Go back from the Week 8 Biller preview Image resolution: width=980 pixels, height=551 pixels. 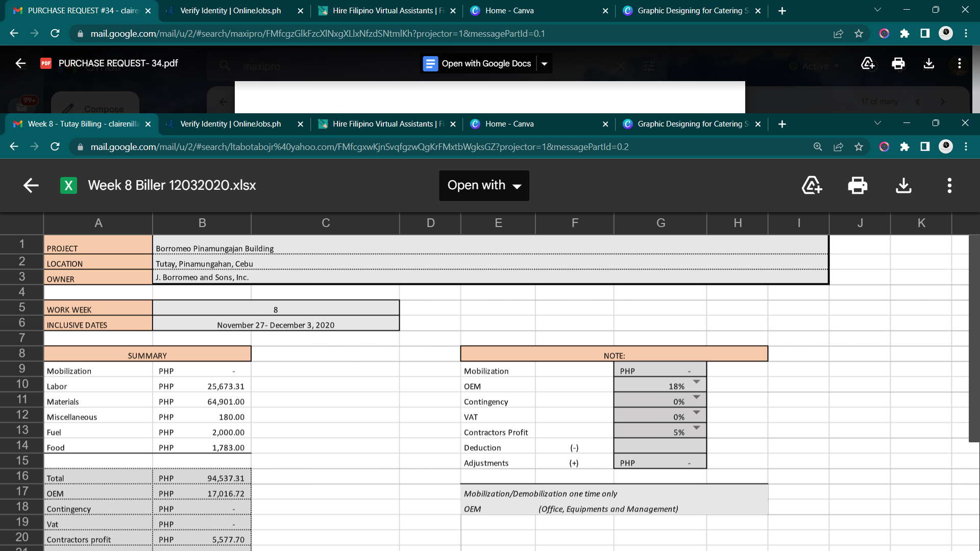pyautogui.click(x=31, y=186)
